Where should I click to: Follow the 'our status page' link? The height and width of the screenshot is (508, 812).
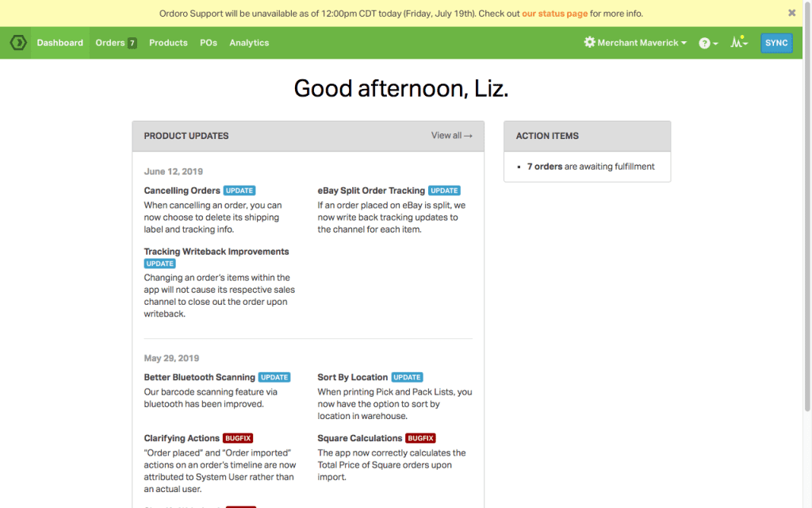(554, 13)
